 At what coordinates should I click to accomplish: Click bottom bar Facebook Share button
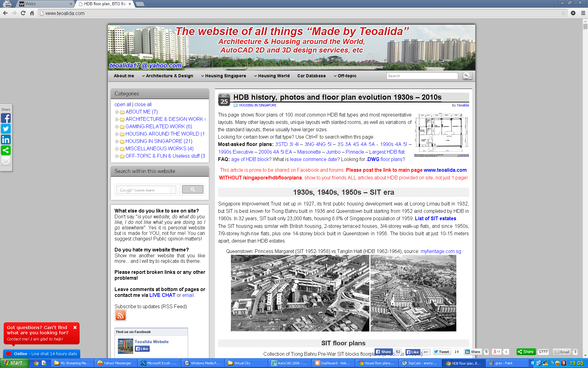pyautogui.click(x=384, y=352)
